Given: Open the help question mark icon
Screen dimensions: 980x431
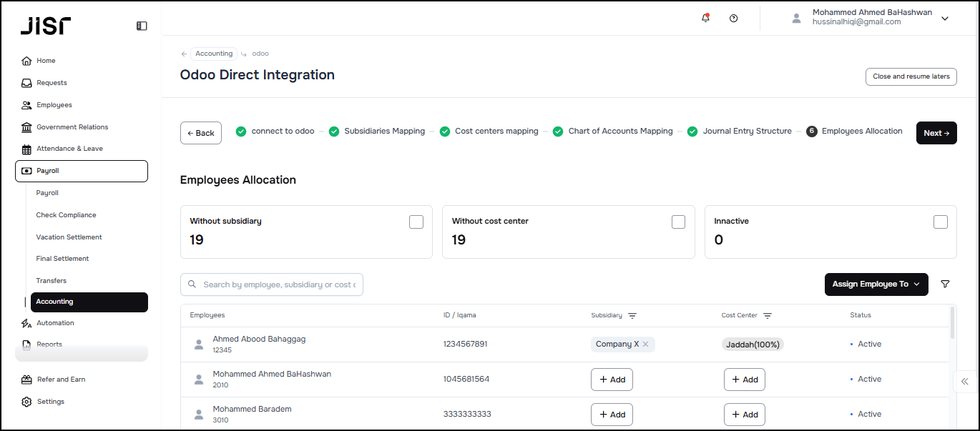Looking at the screenshot, I should tap(733, 19).
